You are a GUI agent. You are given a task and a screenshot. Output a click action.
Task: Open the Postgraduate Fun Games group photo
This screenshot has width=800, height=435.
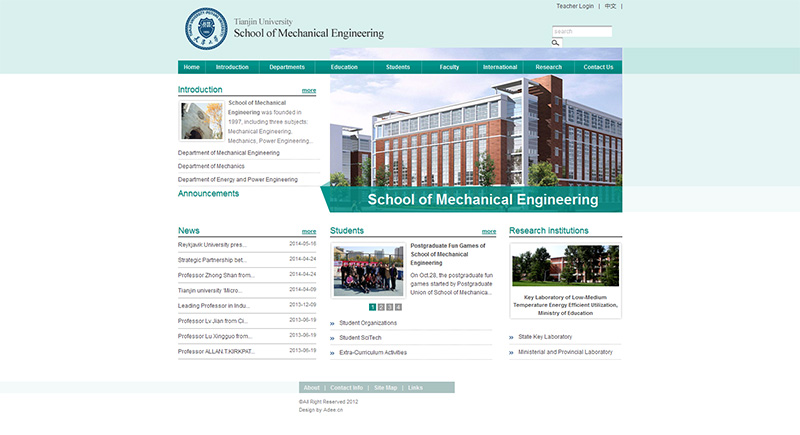(368, 270)
